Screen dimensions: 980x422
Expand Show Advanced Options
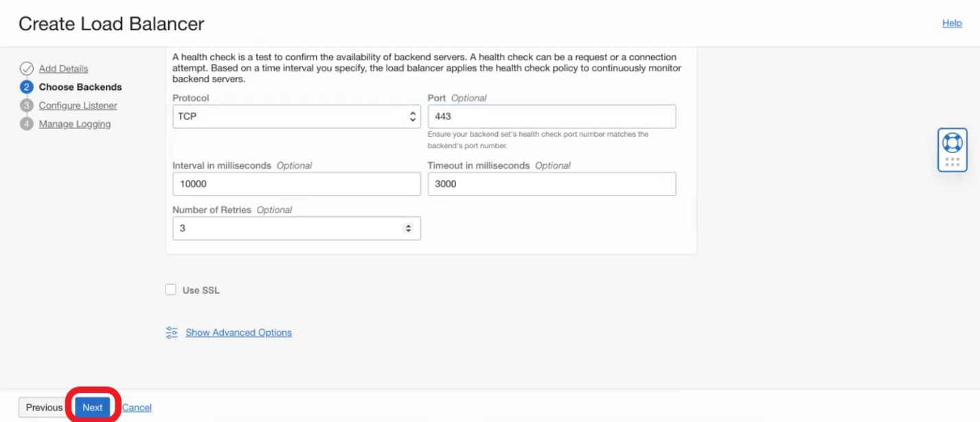pos(238,333)
